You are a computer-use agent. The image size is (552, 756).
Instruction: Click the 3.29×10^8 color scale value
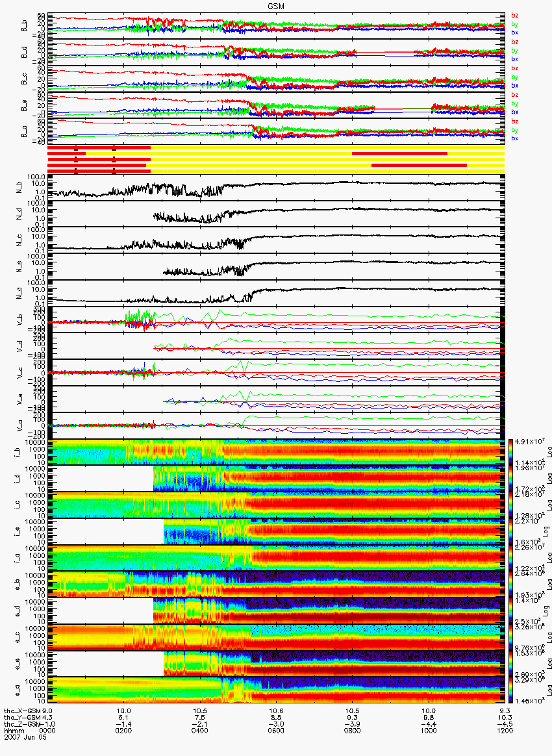pyautogui.click(x=529, y=679)
